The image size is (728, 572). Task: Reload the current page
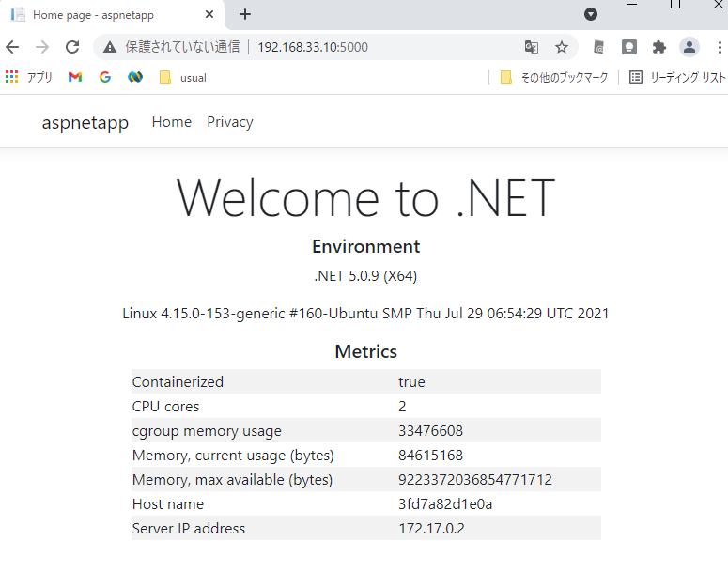(x=72, y=47)
